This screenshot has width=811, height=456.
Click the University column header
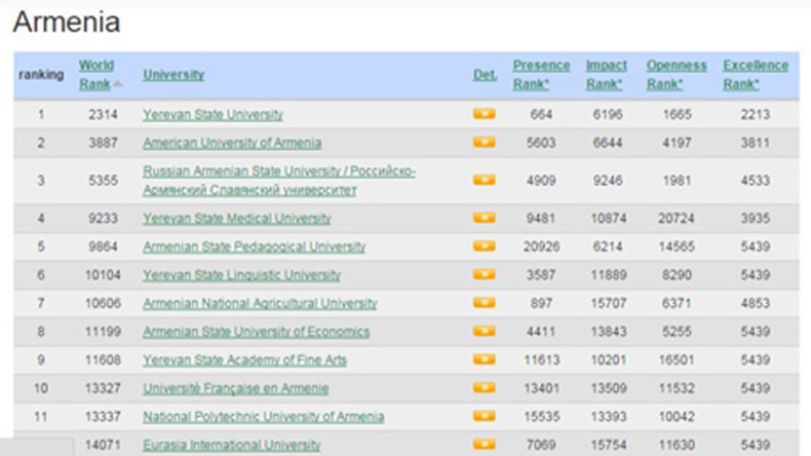pos(173,75)
